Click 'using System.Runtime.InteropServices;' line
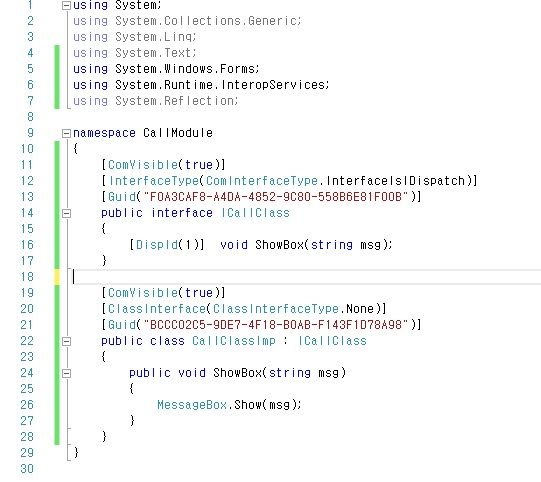 tap(201, 85)
